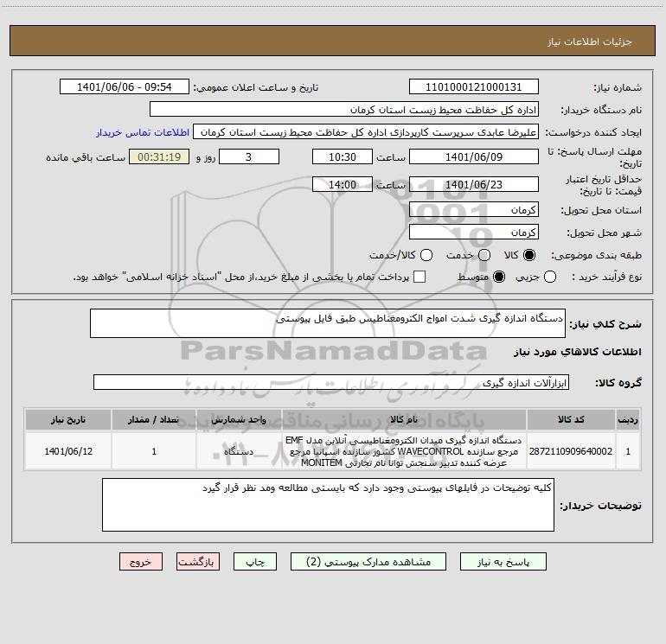This screenshot has height=644, width=666.
Task: Click buyer organization name field
Action: [344, 110]
